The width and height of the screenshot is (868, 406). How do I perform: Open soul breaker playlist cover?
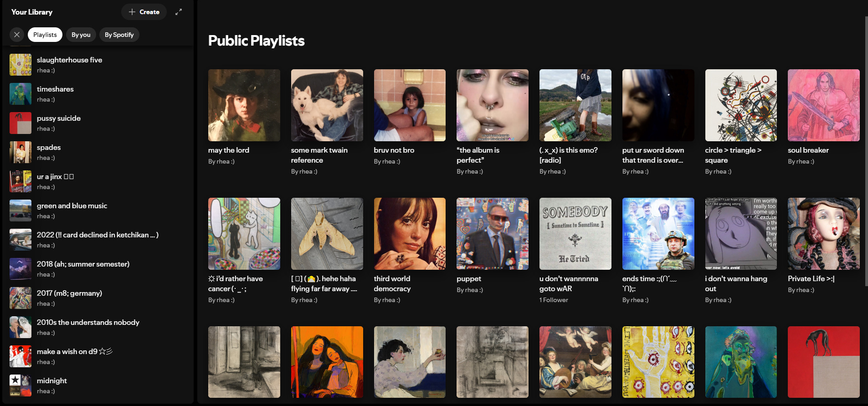pyautogui.click(x=824, y=105)
